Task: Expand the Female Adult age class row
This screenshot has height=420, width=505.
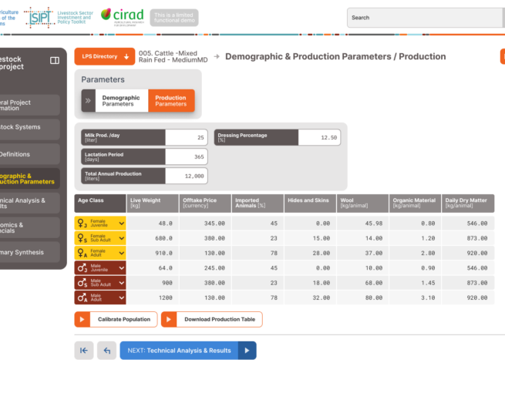Action: click(x=121, y=253)
